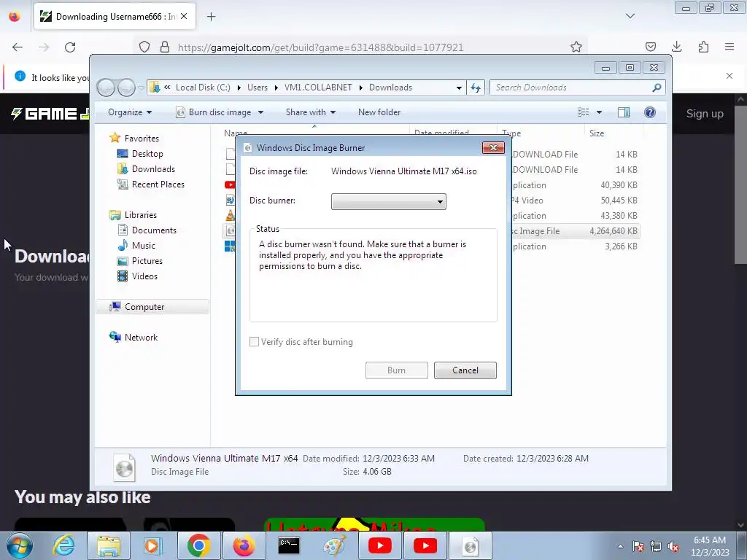747x560 pixels.
Task: Go back in Firefox
Action: coord(18,47)
